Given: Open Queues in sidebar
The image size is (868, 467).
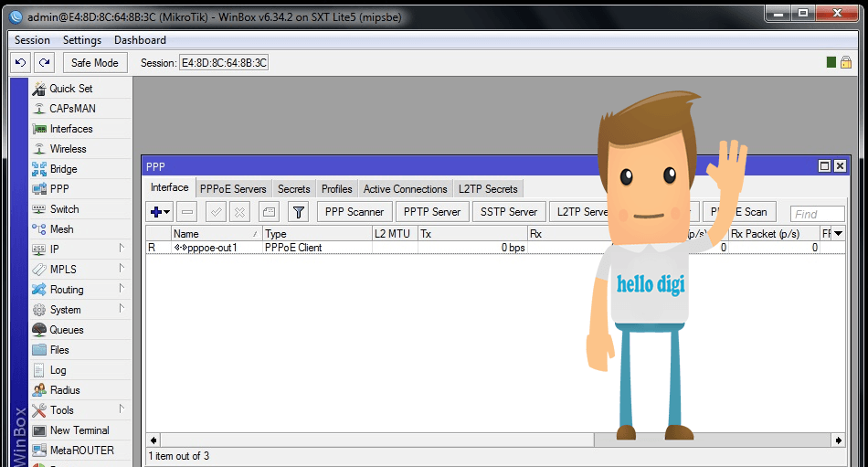Looking at the screenshot, I should tap(80, 330).
